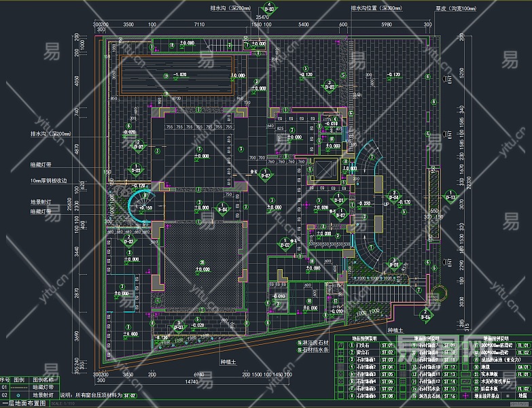Click the 4/D-03 section marker
This screenshot has height=408, width=532.
tap(269, 9)
